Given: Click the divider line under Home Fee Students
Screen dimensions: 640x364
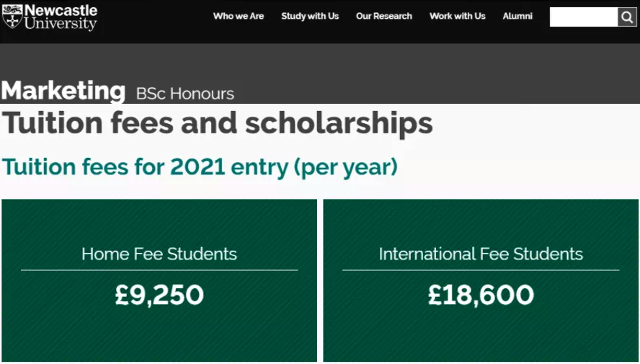Looking at the screenshot, I should 159,270.
